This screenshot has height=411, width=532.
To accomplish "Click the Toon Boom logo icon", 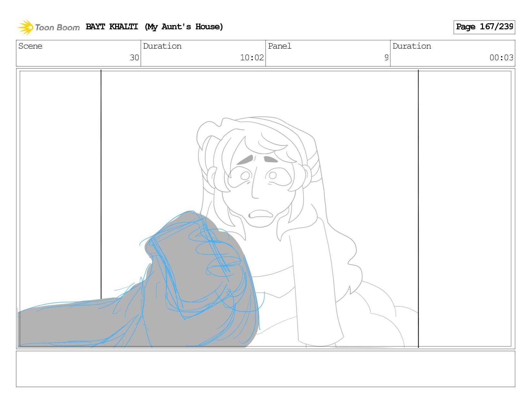I will pos(25,27).
